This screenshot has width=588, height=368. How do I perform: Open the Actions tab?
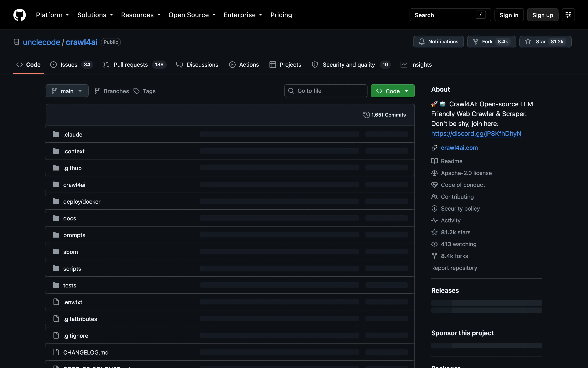coord(244,65)
